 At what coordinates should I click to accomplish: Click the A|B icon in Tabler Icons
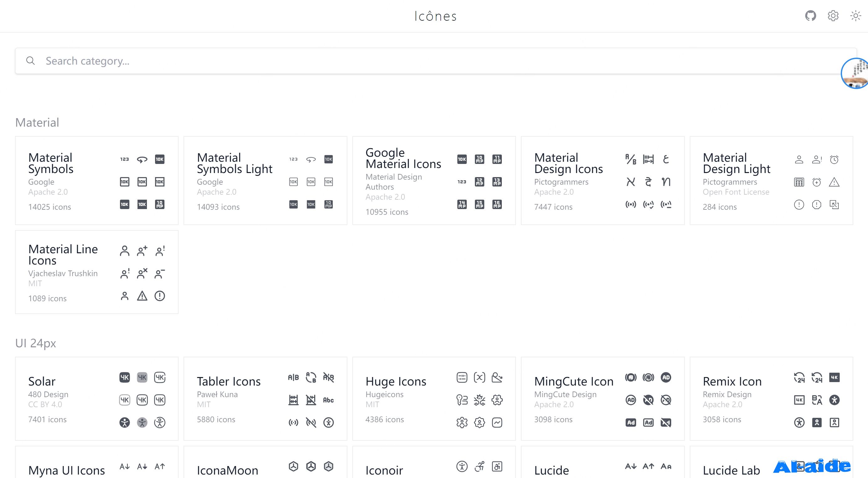point(294,377)
